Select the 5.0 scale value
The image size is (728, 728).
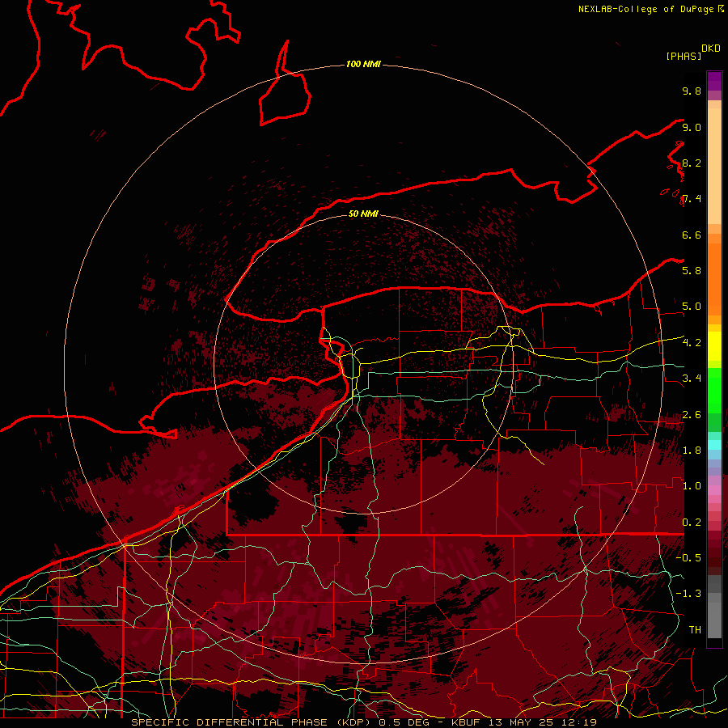(692, 307)
